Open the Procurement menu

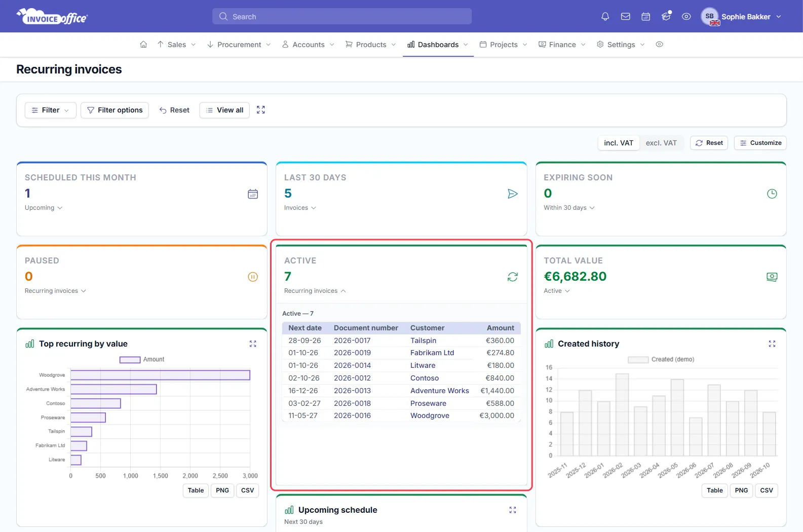(x=239, y=45)
